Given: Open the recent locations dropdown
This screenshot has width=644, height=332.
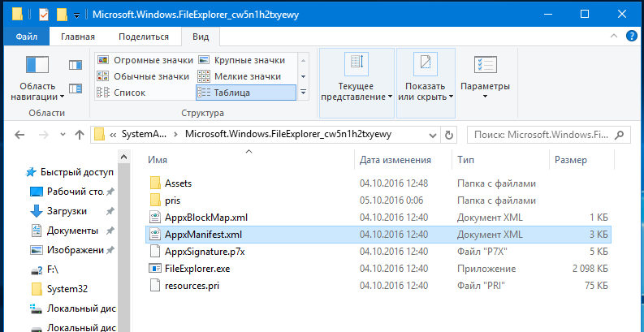Looking at the screenshot, I should (x=63, y=135).
